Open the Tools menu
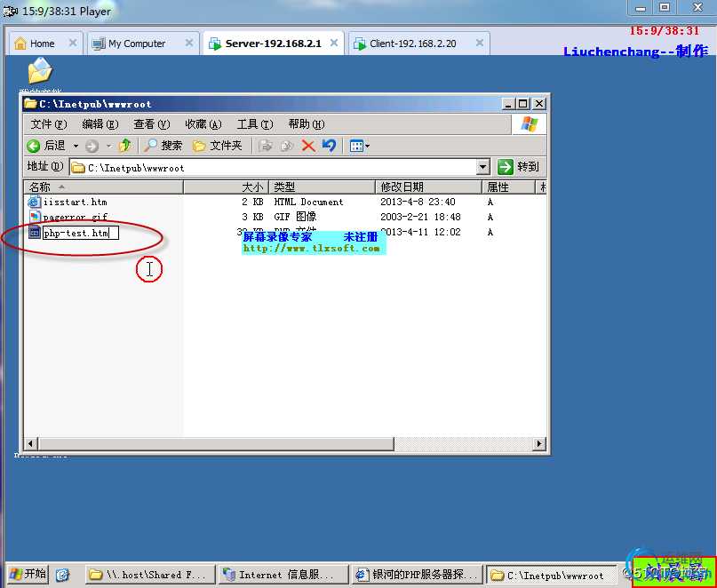Screen dimensions: 717x588 coord(255,124)
